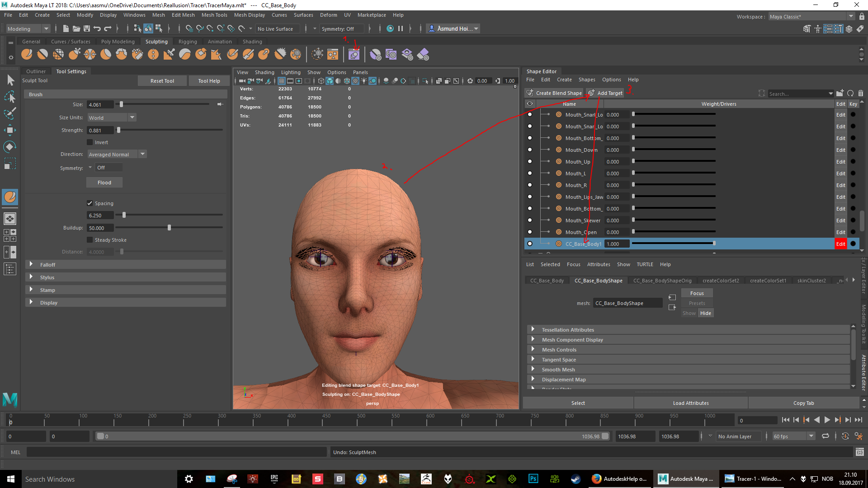Screen dimensions: 868x488
Task: Enable the Steady Stroke checkbox
Action: coord(90,240)
